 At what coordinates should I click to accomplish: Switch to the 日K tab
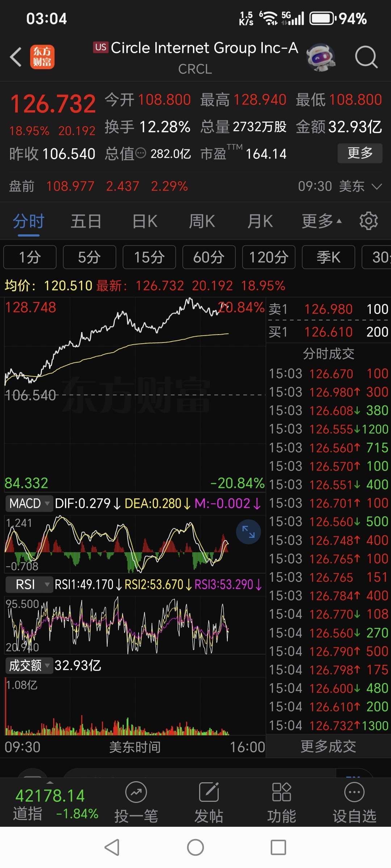pyautogui.click(x=144, y=221)
